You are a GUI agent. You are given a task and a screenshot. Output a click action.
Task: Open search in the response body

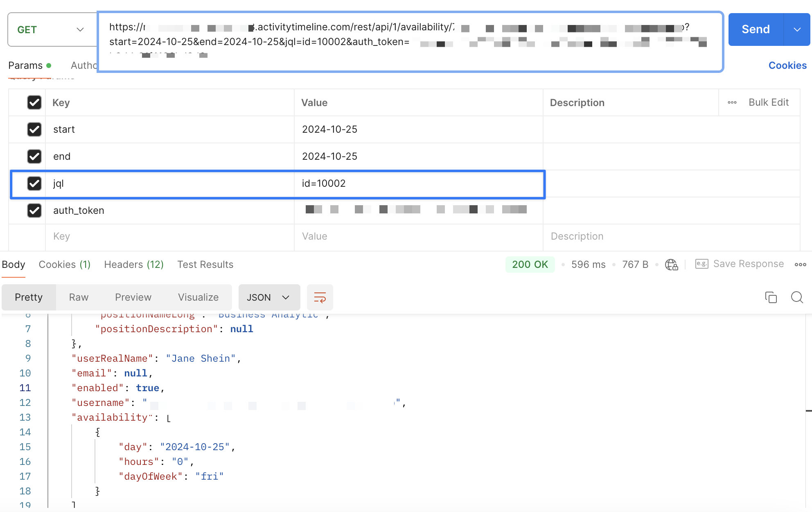click(x=796, y=297)
